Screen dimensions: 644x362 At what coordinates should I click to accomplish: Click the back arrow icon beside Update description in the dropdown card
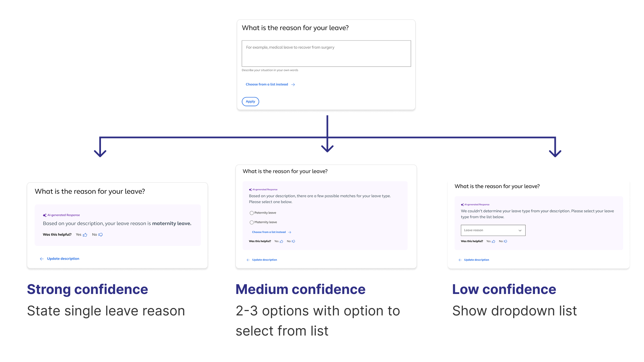[460, 260]
